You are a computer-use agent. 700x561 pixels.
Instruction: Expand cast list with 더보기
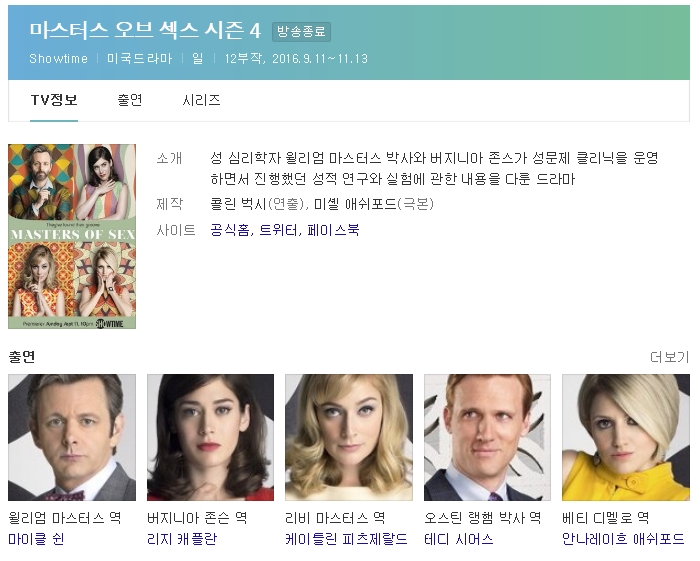click(669, 357)
